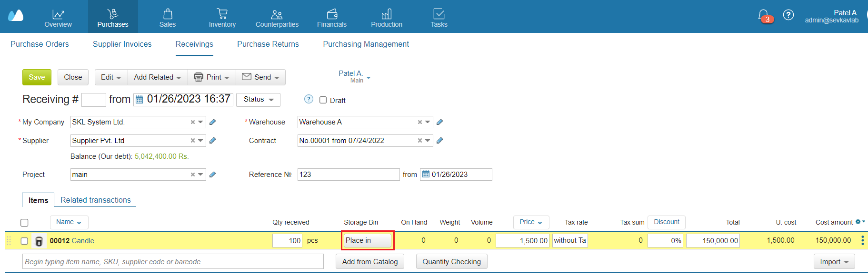Open the Financials section
Viewport: 868px width, 278px height.
coord(332,17)
